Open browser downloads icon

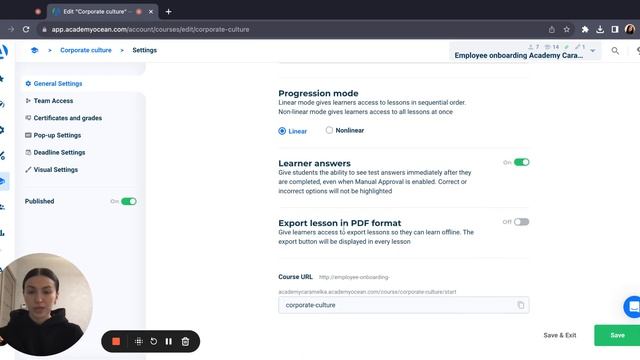coord(600,29)
